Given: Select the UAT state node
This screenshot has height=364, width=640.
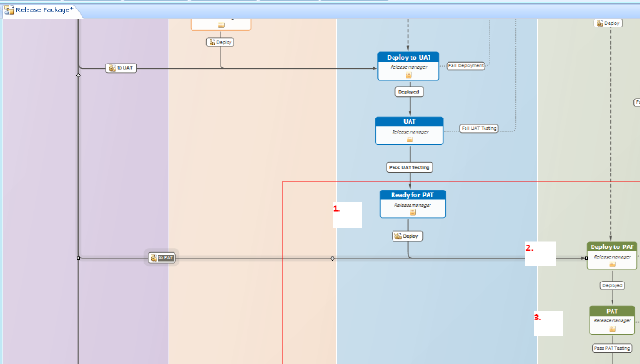Looking at the screenshot, I should pyautogui.click(x=410, y=131).
